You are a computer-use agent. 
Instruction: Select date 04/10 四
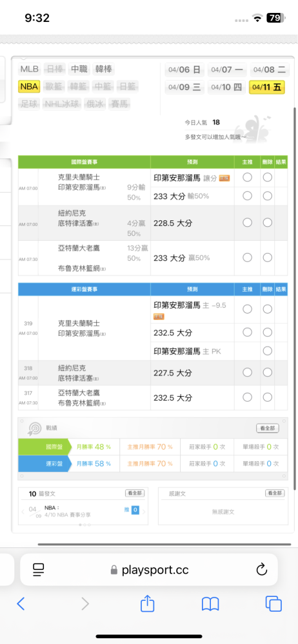coord(227,87)
